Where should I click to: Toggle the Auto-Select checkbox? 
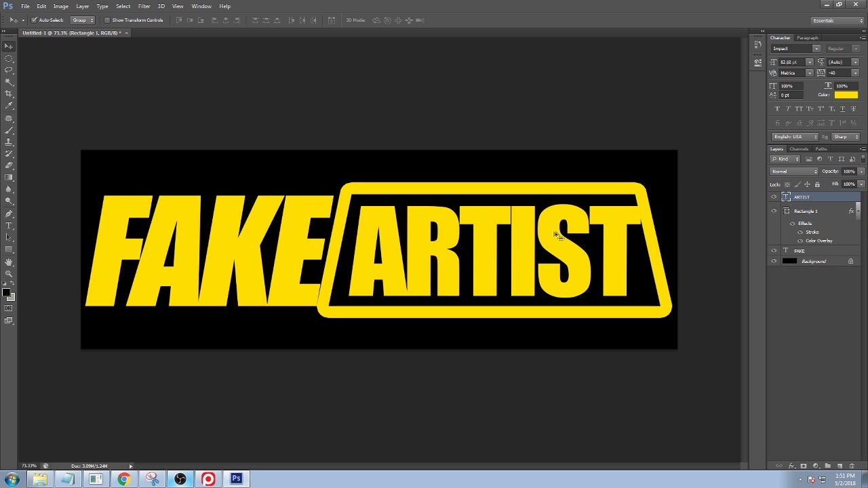click(x=34, y=20)
